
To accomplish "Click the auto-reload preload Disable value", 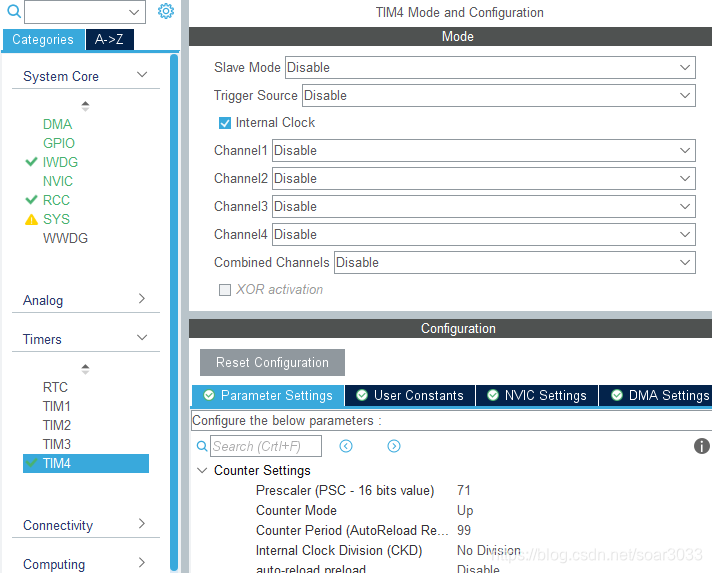I will [x=478, y=568].
